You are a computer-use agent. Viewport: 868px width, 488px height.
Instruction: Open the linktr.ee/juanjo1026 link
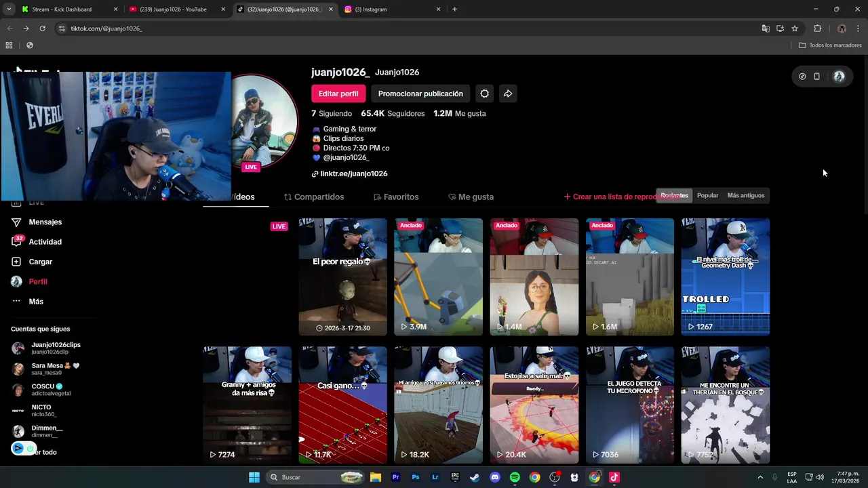coord(354,174)
